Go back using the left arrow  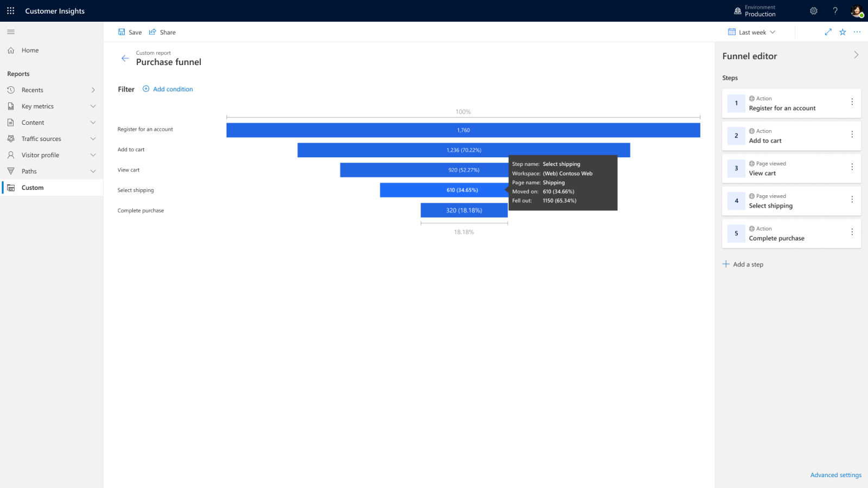tap(125, 58)
